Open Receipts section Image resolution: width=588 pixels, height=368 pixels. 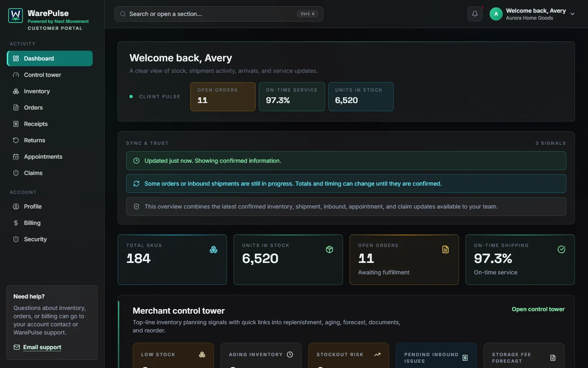(50, 124)
